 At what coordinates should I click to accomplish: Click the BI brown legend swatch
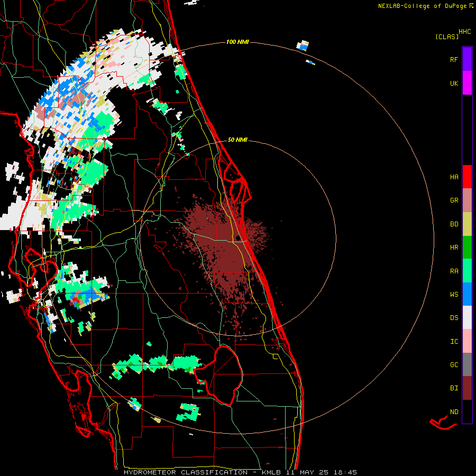467,388
